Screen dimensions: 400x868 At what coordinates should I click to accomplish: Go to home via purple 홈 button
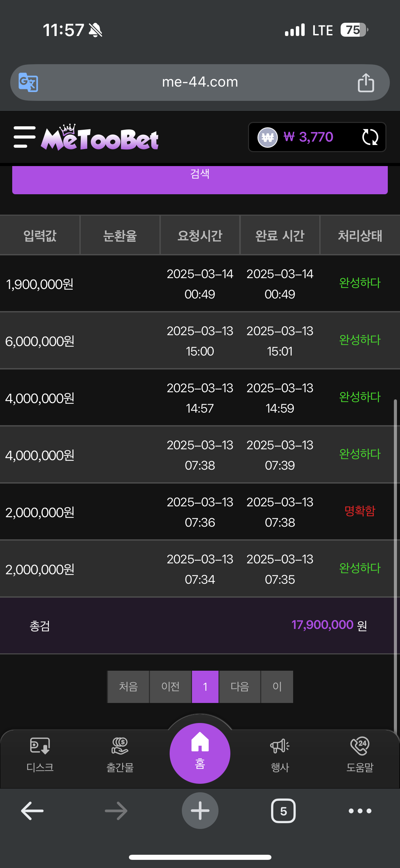pyautogui.click(x=200, y=753)
